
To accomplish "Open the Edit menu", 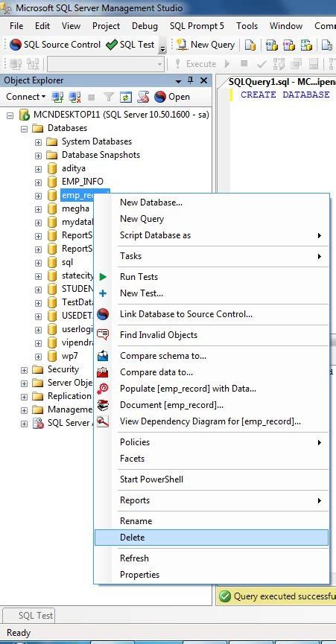I will click(42, 26).
